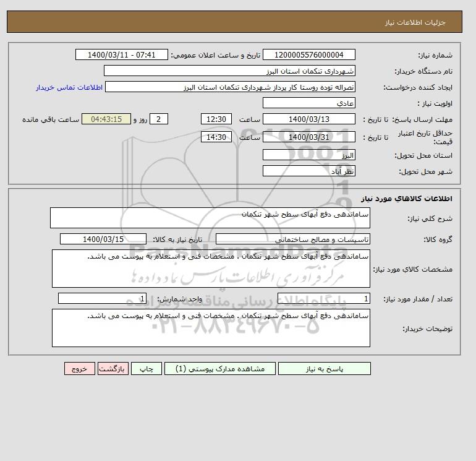Click the 'استان محل تحویل:' label
This screenshot has width=476, height=461.
(x=423, y=155)
